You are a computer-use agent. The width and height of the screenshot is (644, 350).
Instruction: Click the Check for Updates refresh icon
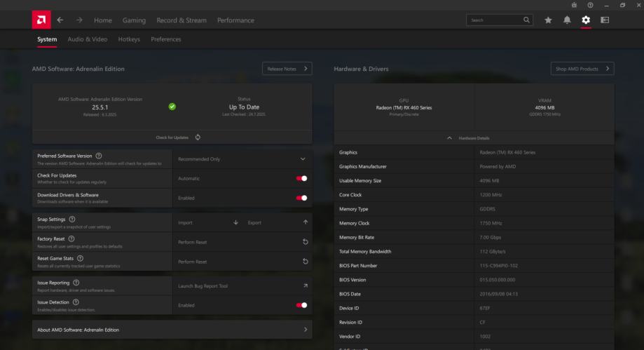click(x=198, y=137)
